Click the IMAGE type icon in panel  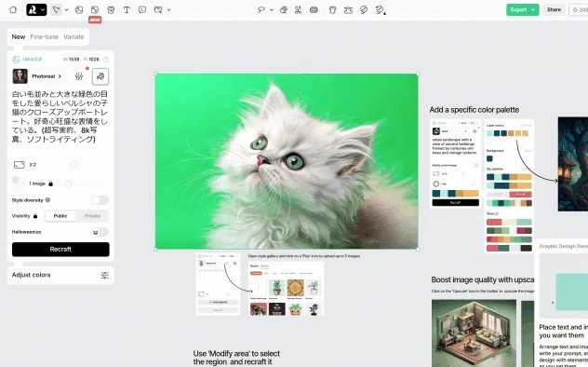coord(16,60)
